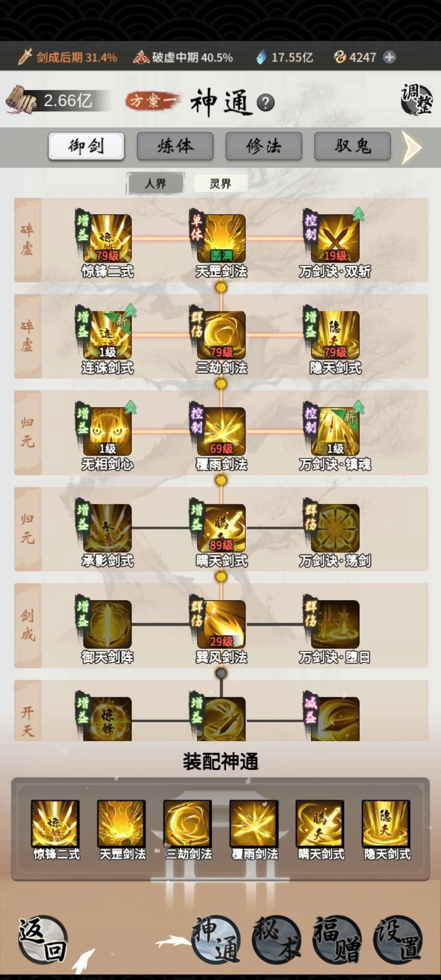Viewport: 441px width, 980px height.
Task: Open the question mark help icon
Action: click(x=266, y=102)
